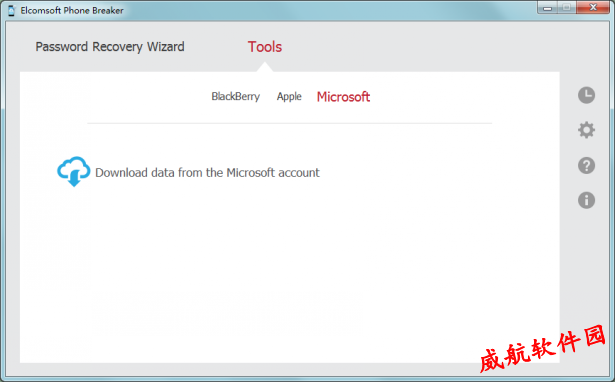Click the cloud download icon

[x=73, y=172]
